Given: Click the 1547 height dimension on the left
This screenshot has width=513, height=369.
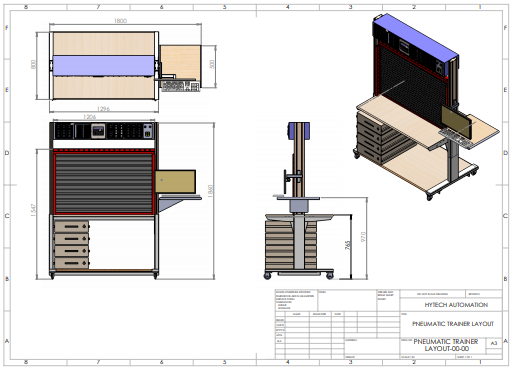Looking at the screenshot, I should click(33, 210).
